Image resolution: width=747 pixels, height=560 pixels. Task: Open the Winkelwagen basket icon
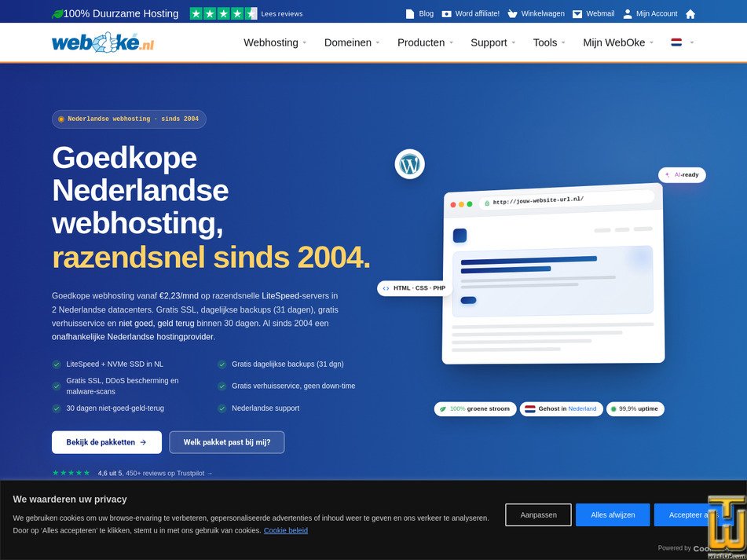pyautogui.click(x=512, y=14)
